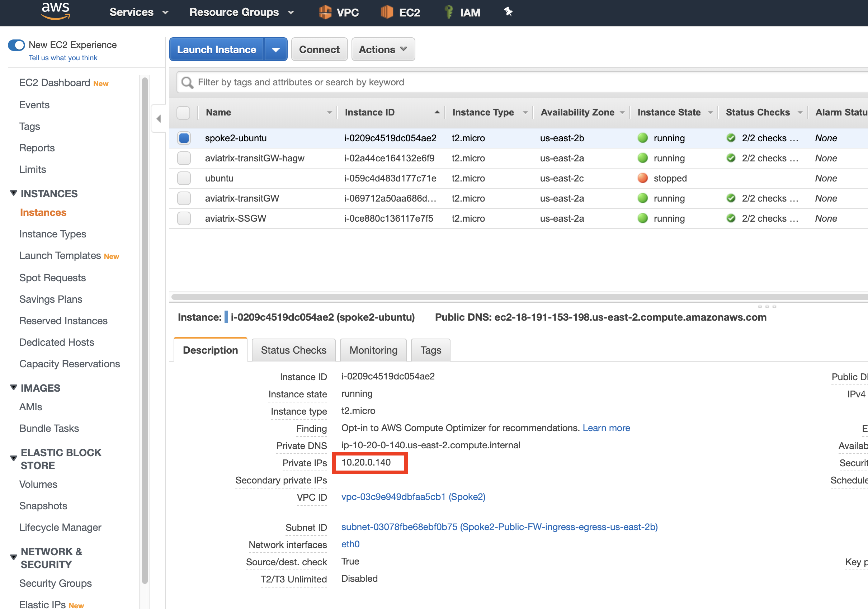
Task: Toggle the New EC2 Experience switch
Action: tap(16, 45)
